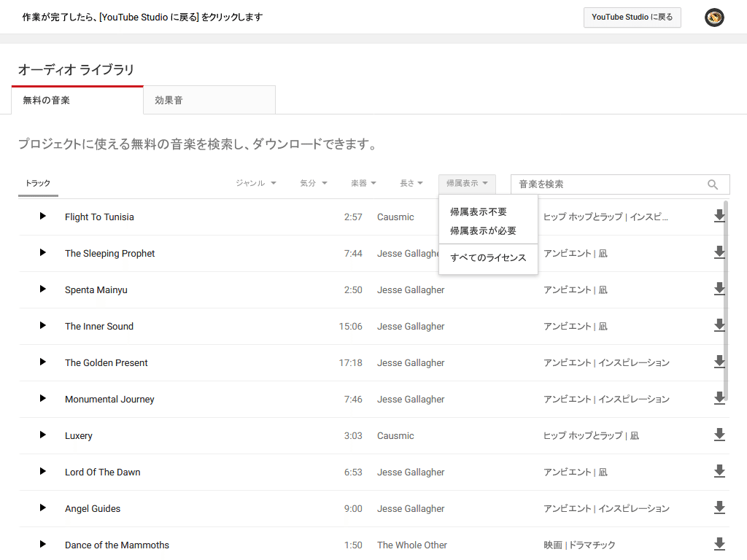The image size is (747, 560).
Task: Play The Sleeping Prophet track
Action: click(43, 252)
